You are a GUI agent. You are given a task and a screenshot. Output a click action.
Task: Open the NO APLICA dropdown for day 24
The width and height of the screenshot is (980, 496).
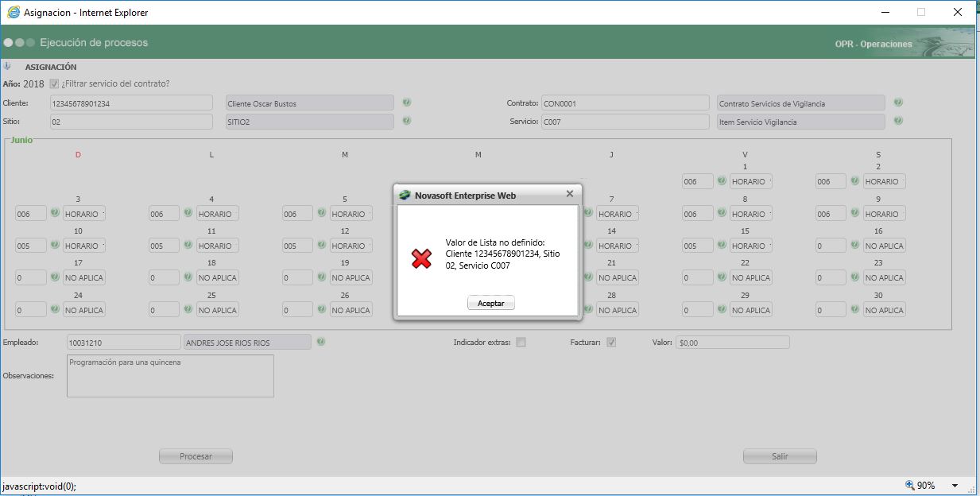tap(84, 310)
